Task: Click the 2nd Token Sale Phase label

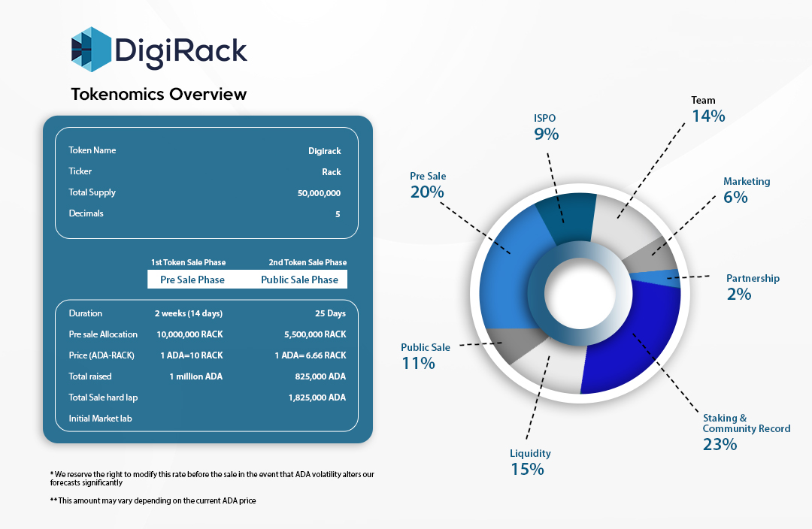Action: (308, 262)
